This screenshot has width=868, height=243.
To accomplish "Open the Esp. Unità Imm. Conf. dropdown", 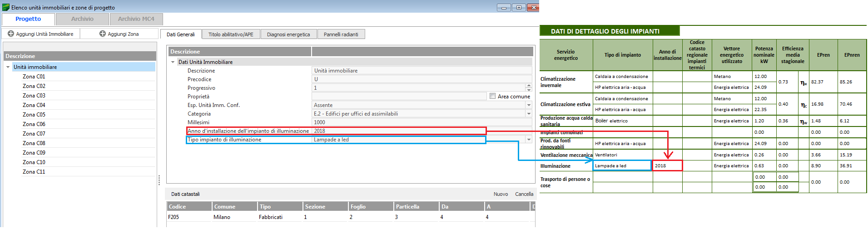I will pos(528,105).
